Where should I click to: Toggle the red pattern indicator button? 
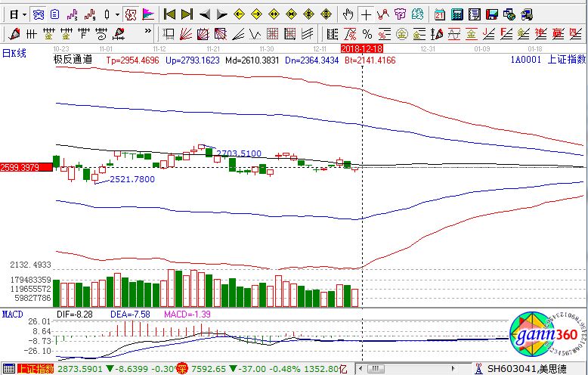(131, 14)
